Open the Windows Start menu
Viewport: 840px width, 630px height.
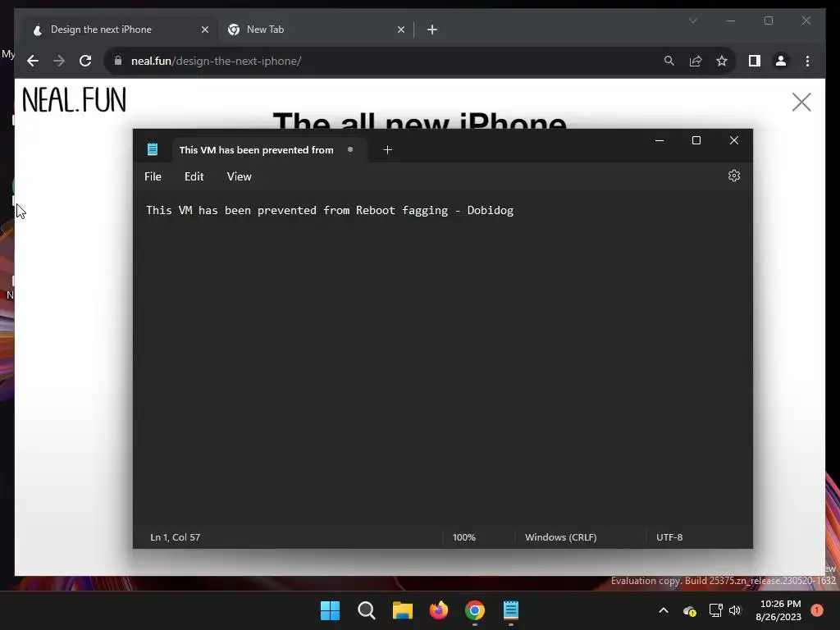tap(330, 610)
